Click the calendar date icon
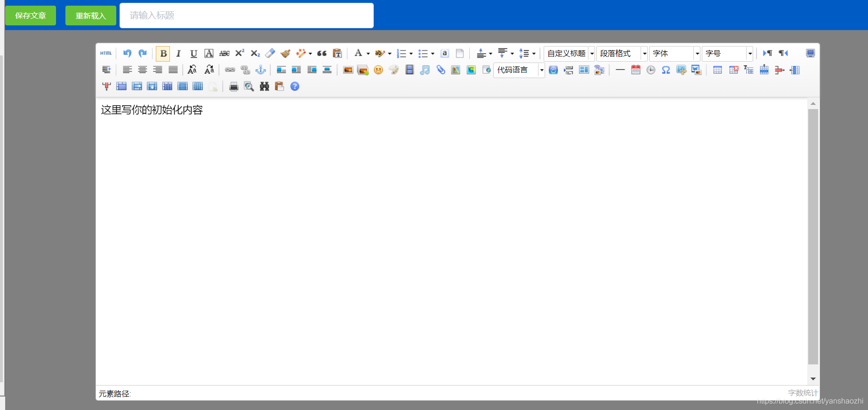Screen dimensions: 868x410 point(635,70)
